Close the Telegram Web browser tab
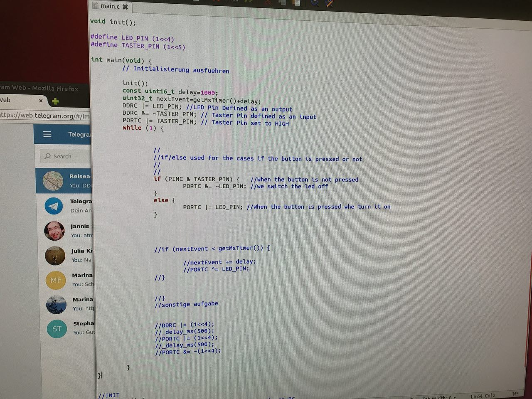 (x=41, y=101)
